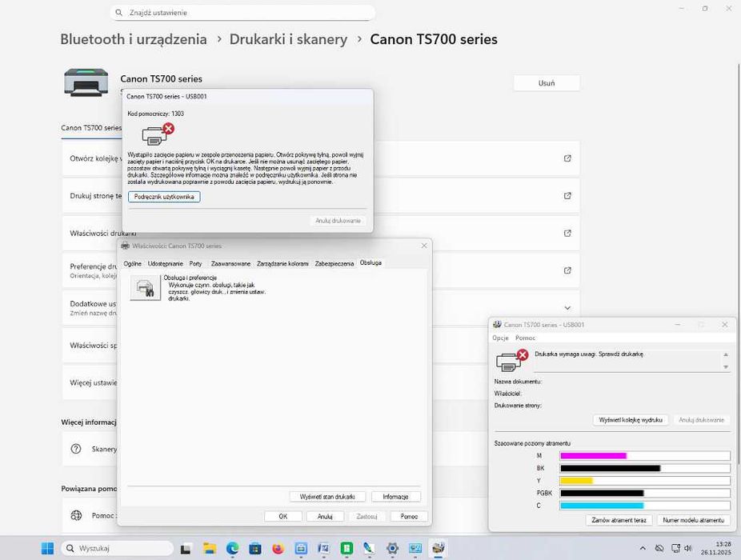
Task: Click Canon status monitor taskbar icon
Action: 438,548
